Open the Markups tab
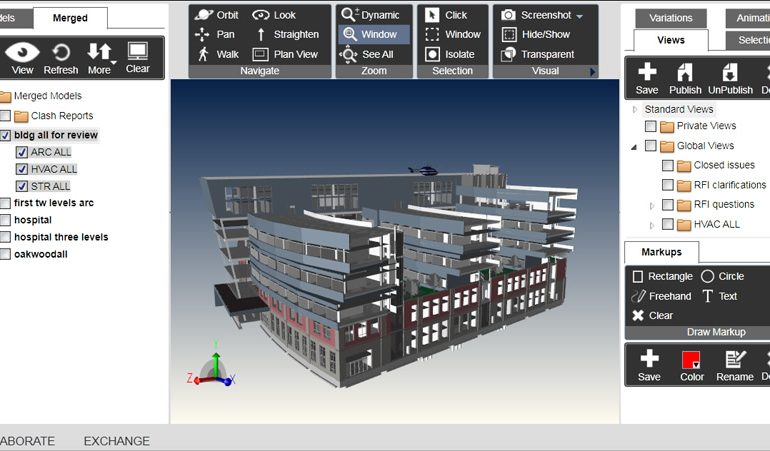This screenshot has height=451, width=770. (x=661, y=252)
